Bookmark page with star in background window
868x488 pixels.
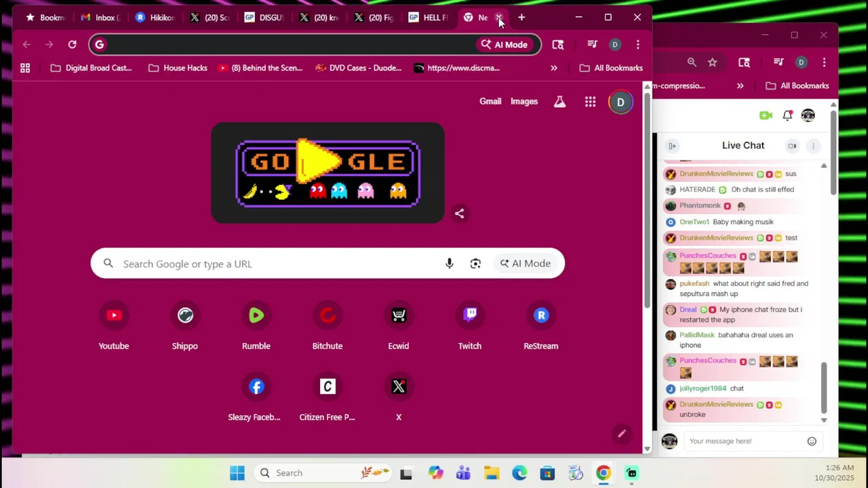click(713, 62)
